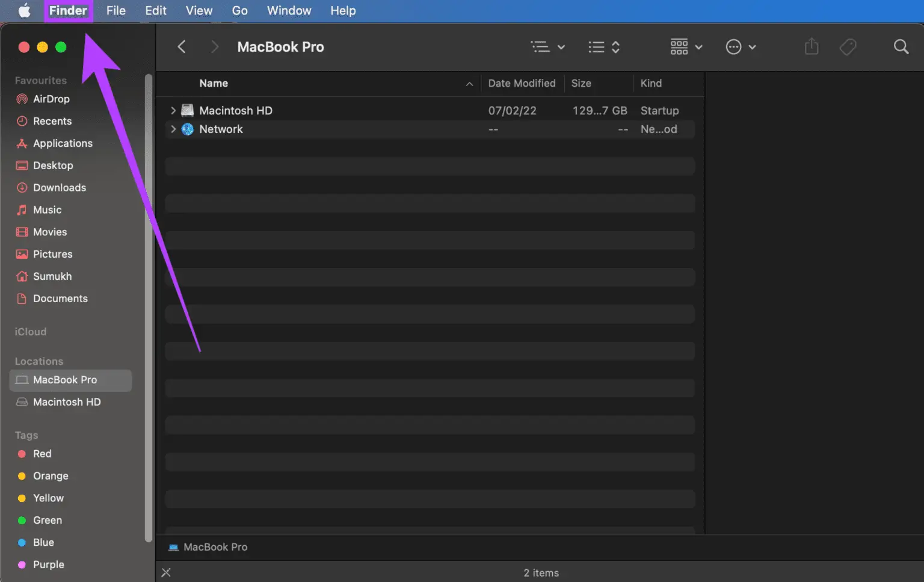Click the green full-screen window button

point(61,47)
